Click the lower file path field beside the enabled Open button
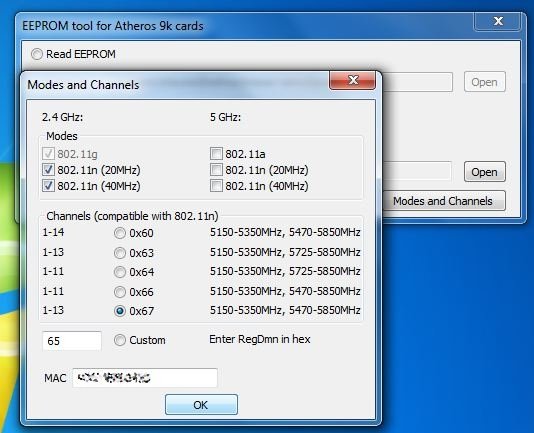Viewport: 534px width, 433px height. [417, 171]
